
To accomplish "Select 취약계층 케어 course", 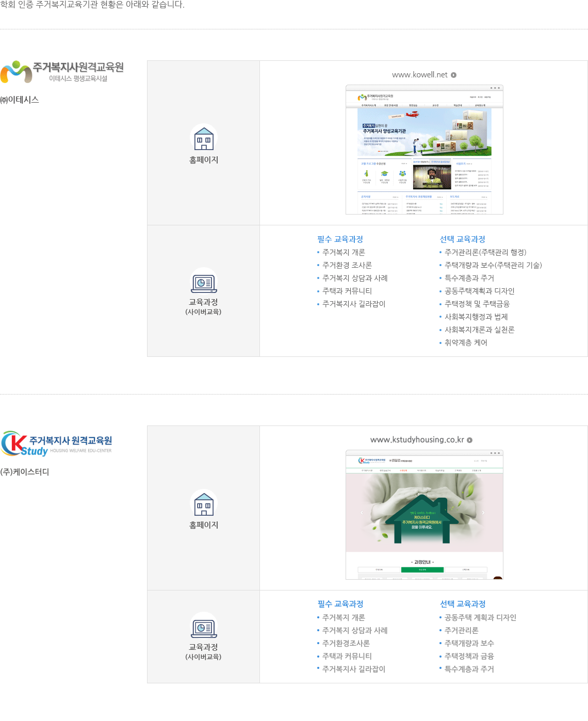I will (x=466, y=342).
